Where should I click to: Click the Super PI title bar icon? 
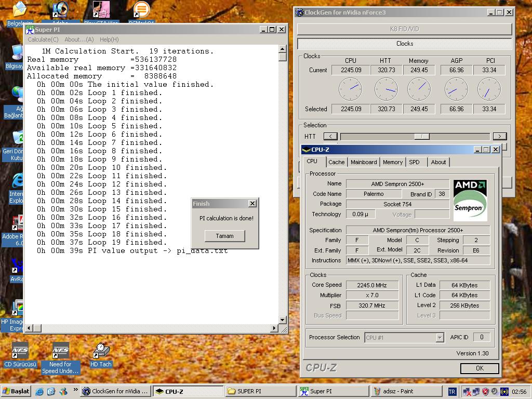pos(30,30)
